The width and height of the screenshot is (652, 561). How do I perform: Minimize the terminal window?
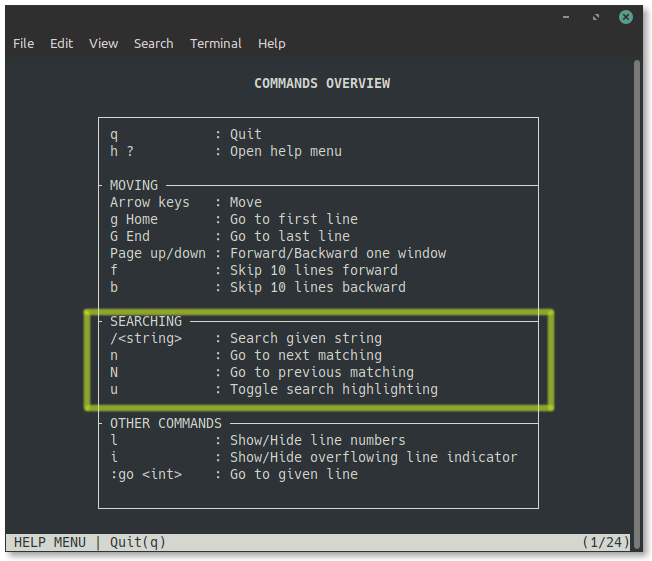pos(566,17)
